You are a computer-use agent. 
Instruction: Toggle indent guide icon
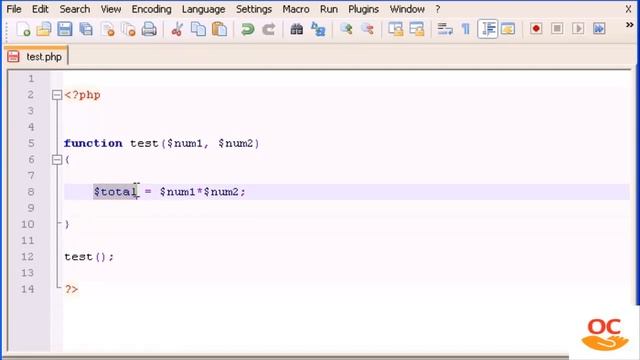488,29
